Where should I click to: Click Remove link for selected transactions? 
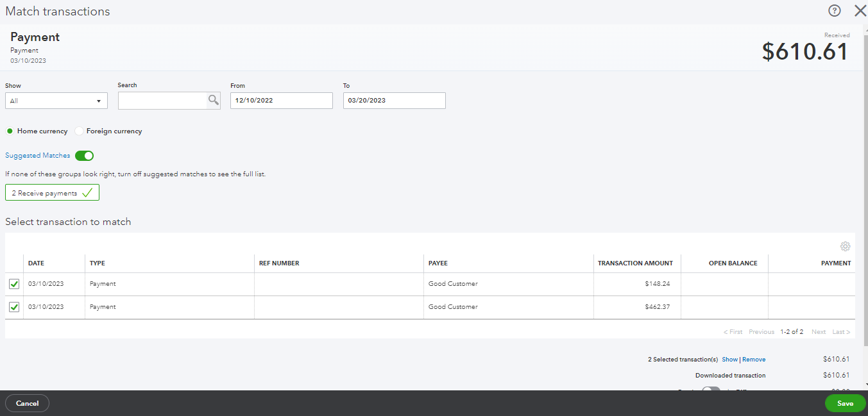coord(754,360)
